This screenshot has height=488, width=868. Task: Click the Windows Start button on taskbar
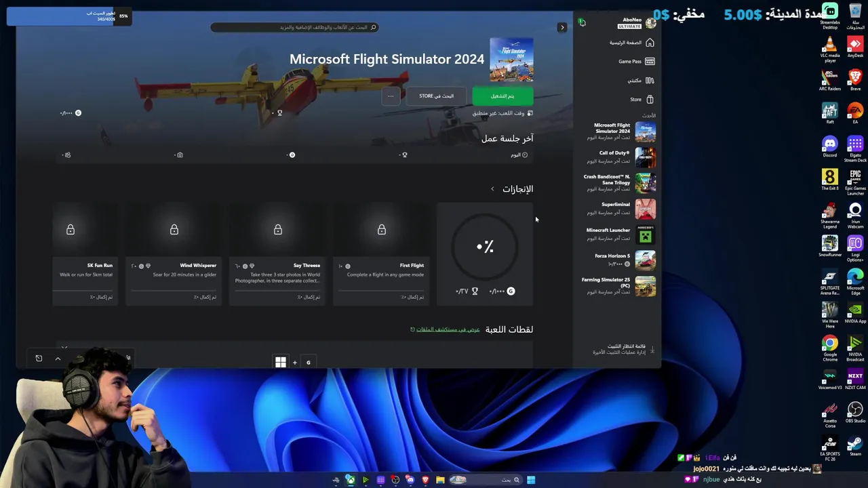(x=531, y=480)
